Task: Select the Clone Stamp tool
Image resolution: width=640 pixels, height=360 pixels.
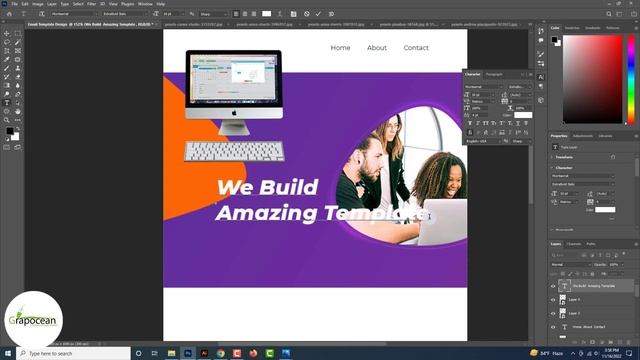Action: (18, 68)
